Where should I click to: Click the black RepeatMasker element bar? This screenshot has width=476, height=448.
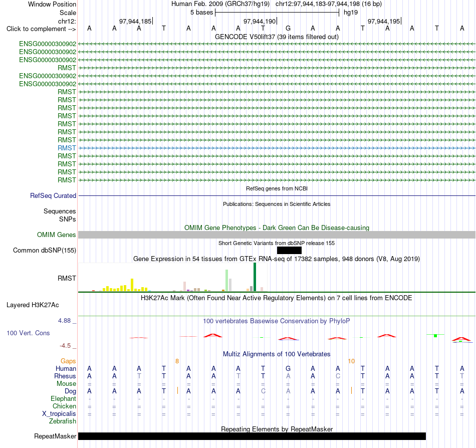click(252, 436)
